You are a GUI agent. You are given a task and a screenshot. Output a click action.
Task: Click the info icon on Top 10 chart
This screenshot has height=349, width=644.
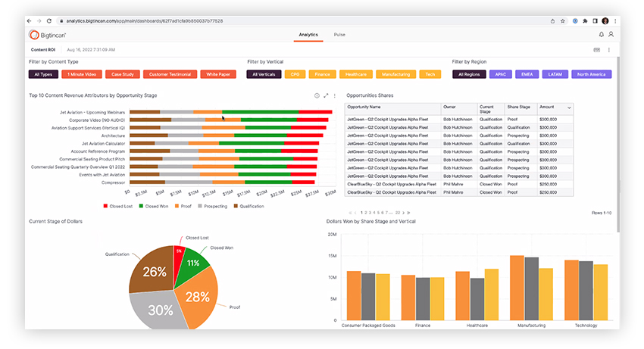click(x=317, y=95)
